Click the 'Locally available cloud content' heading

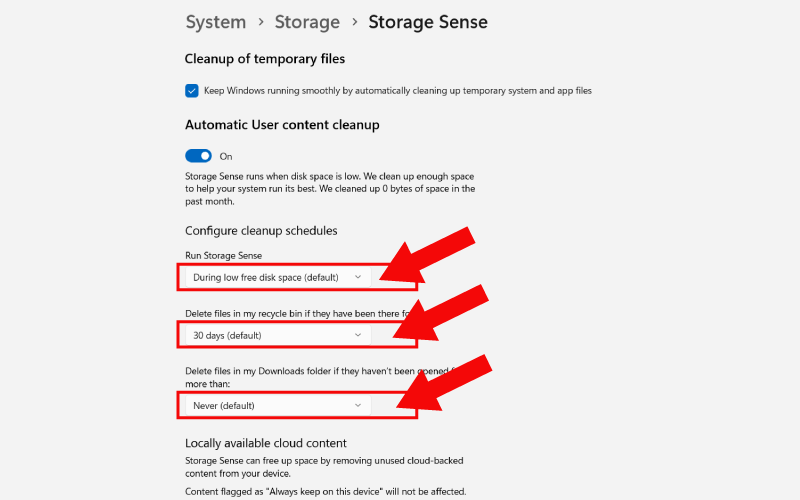pyautogui.click(x=265, y=443)
